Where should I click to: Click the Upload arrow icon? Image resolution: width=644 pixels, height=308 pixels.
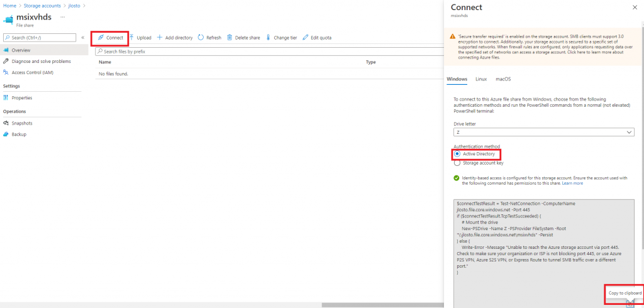pyautogui.click(x=132, y=37)
